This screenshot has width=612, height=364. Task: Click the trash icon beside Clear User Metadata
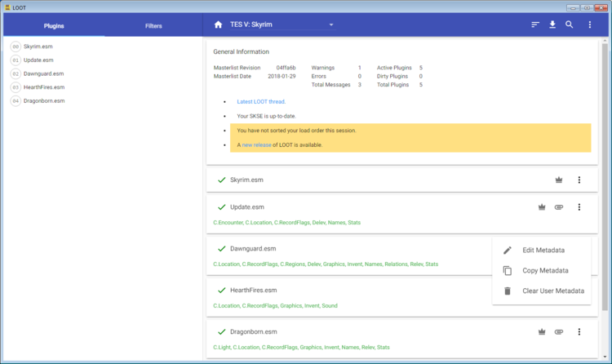point(508,291)
